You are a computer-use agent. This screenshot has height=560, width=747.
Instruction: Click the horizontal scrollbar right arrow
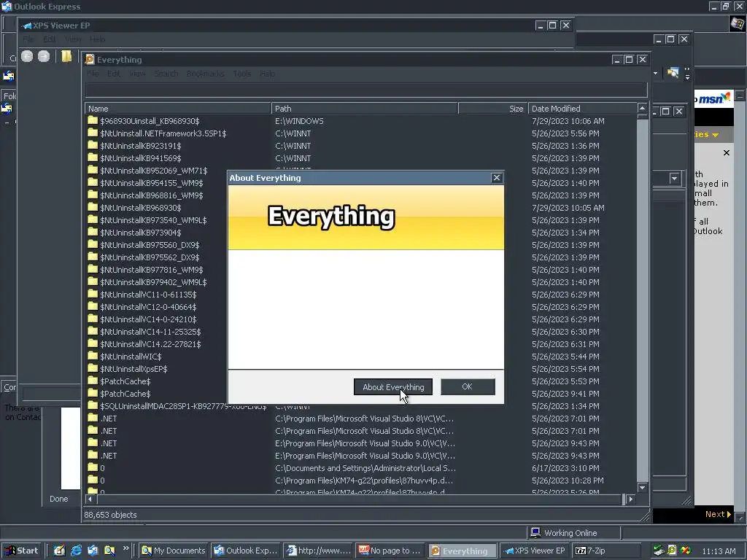631,499
